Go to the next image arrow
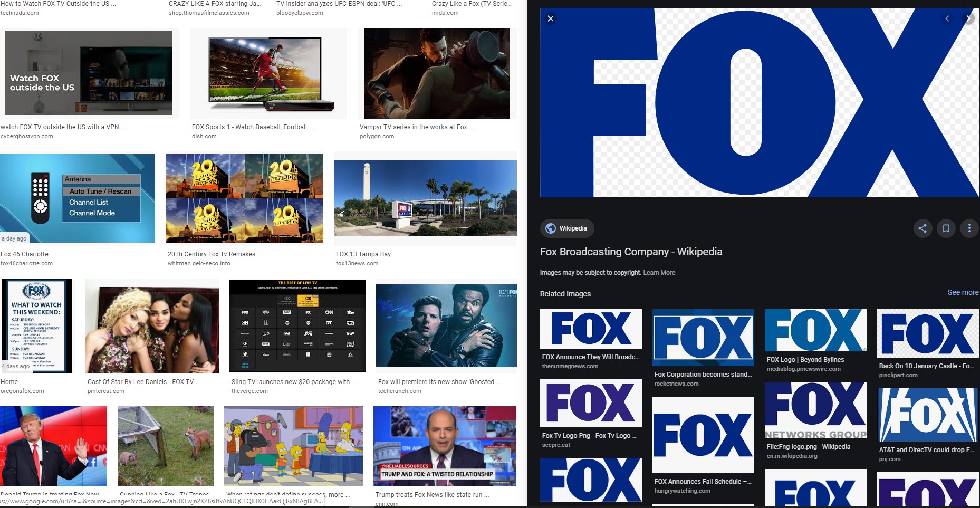Viewport: 980px width, 508px height. pyautogui.click(x=968, y=19)
